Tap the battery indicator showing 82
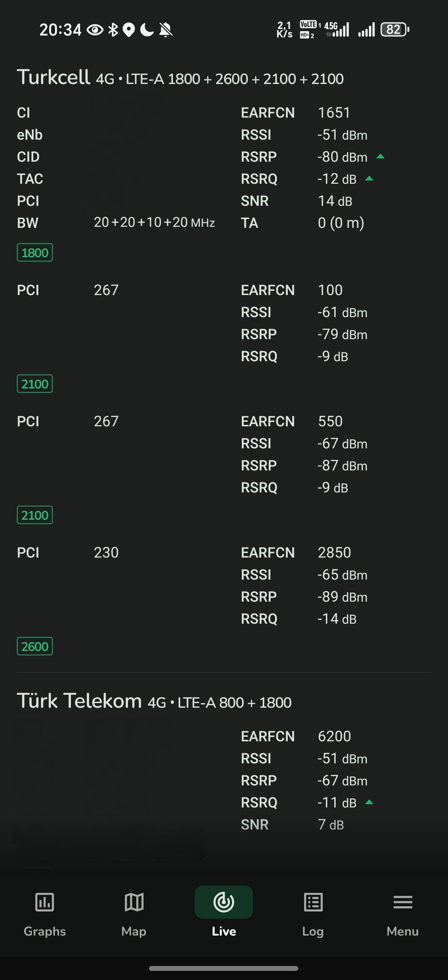The image size is (448, 980). click(x=395, y=29)
